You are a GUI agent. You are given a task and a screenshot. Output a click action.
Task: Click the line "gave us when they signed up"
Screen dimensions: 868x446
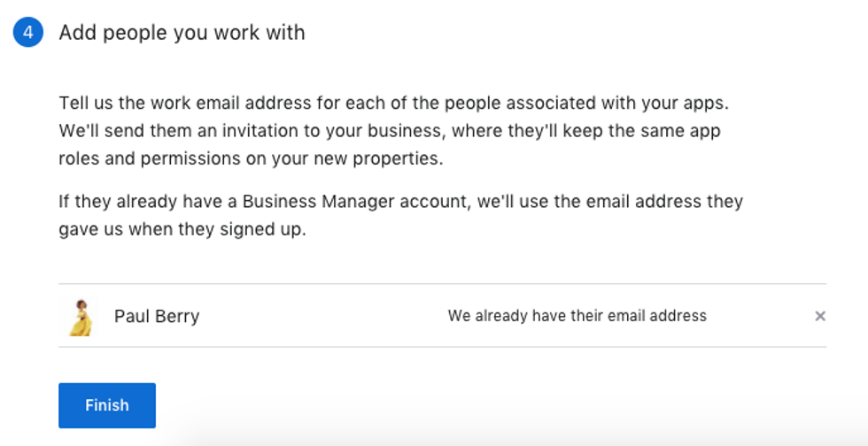(182, 230)
